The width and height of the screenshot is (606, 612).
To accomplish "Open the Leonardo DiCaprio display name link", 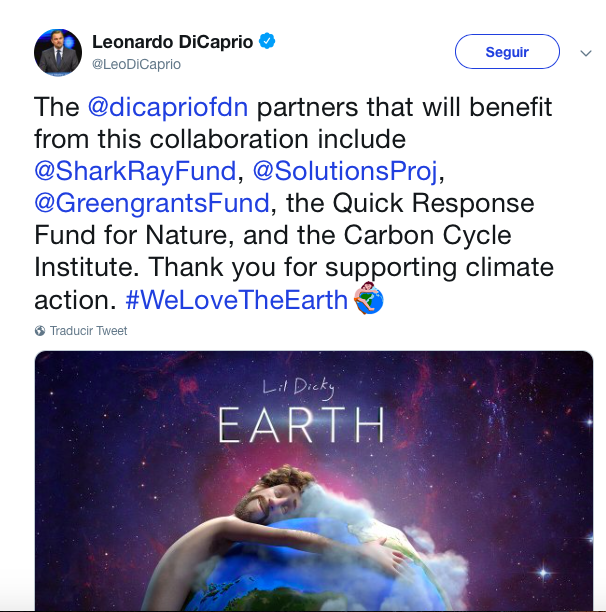I will [174, 41].
